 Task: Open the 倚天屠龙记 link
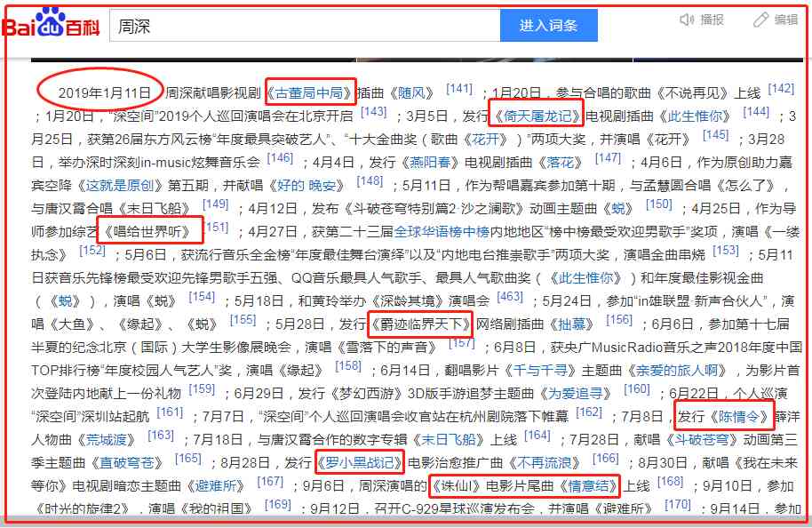[537, 116]
